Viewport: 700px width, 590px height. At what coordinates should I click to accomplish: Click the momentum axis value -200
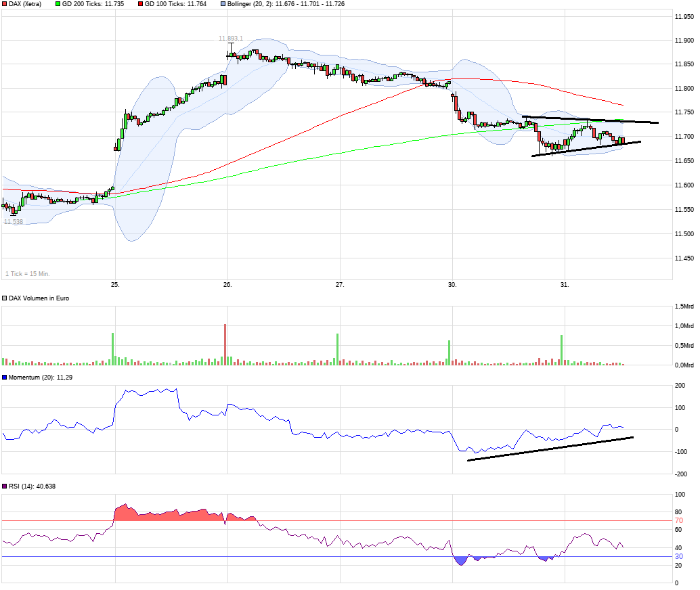(681, 474)
